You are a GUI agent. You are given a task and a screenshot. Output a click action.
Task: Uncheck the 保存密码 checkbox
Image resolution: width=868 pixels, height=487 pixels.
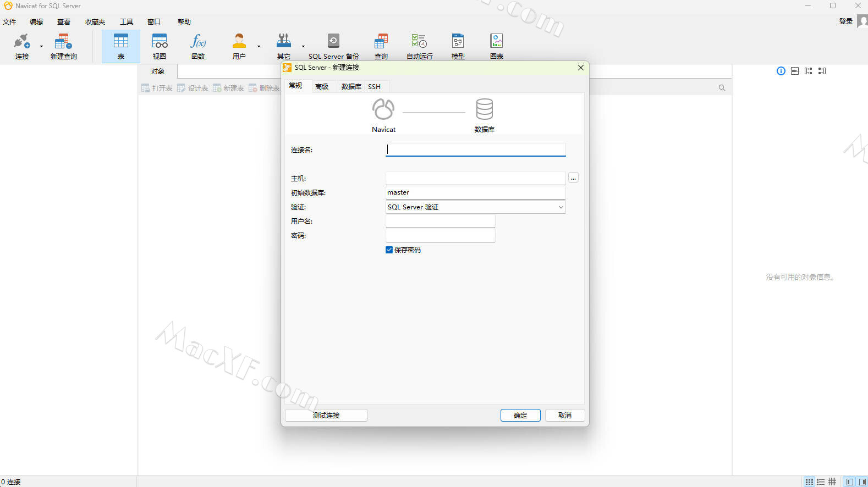[389, 250]
